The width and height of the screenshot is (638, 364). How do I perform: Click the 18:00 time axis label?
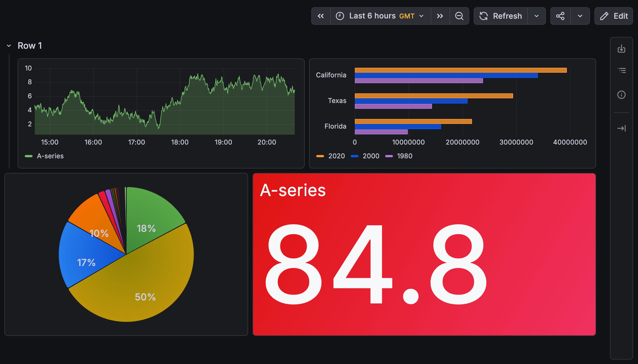pyautogui.click(x=180, y=142)
